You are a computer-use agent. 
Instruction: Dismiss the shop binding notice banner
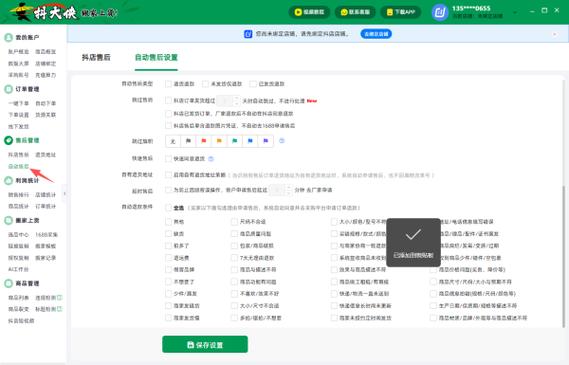coord(555,34)
